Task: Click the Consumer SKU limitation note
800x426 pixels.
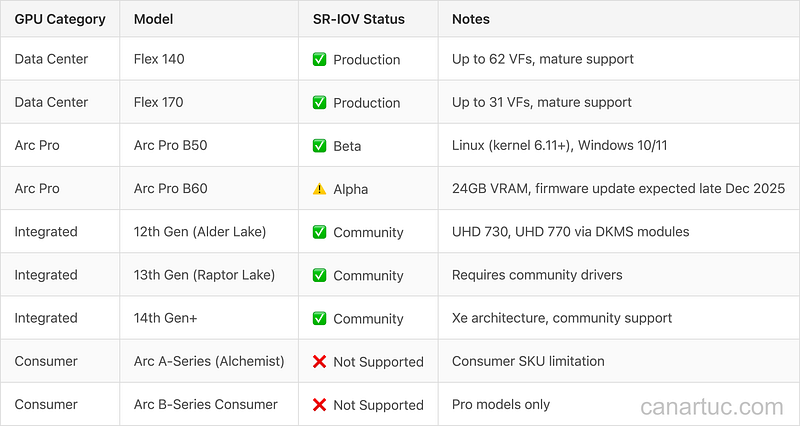Action: 528,361
